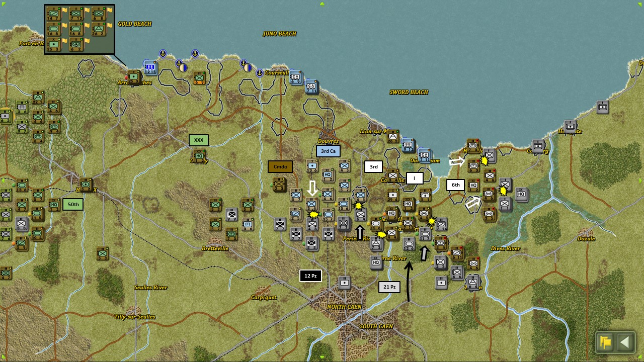This screenshot has height=362, width=644.
Task: Select the grey 2-3 German infantry unit
Action: pyautogui.click(x=440, y=262)
